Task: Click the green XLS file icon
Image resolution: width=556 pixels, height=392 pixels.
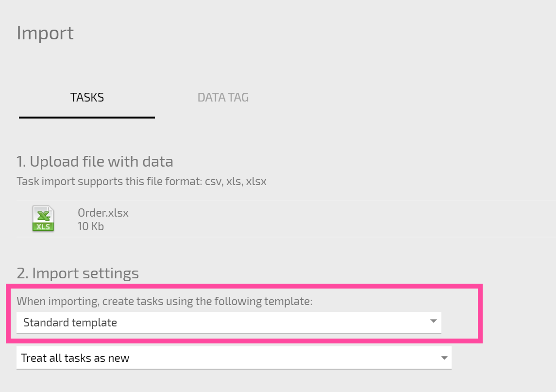Action: [43, 219]
